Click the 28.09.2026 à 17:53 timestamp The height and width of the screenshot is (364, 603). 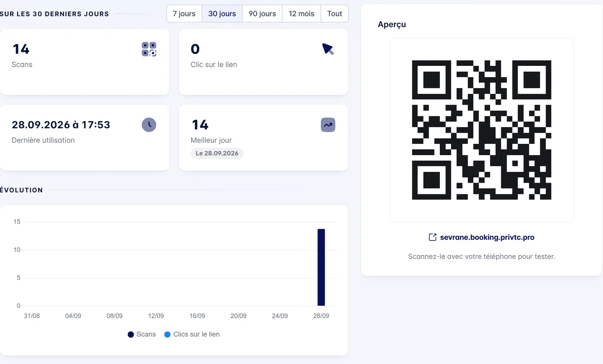tap(61, 125)
